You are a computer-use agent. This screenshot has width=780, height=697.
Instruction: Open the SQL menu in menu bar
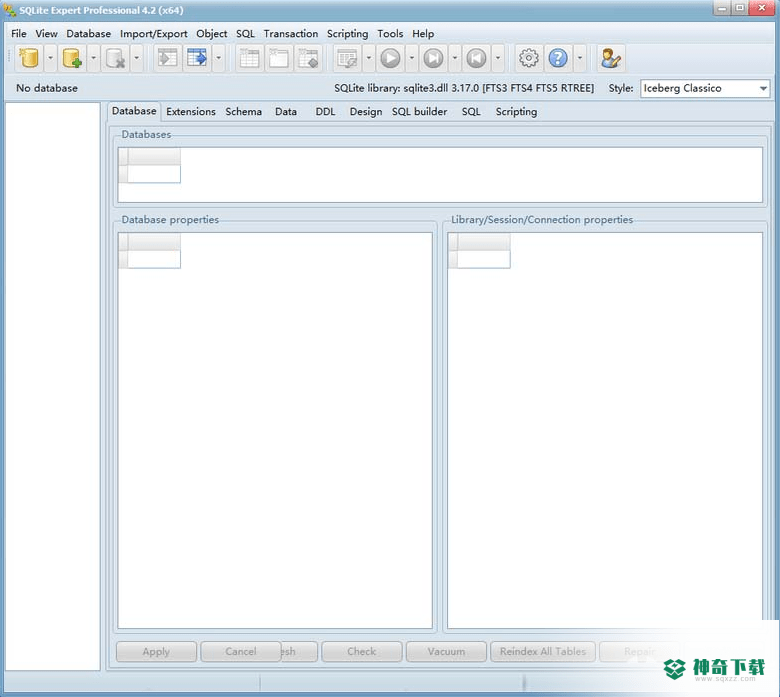(245, 34)
